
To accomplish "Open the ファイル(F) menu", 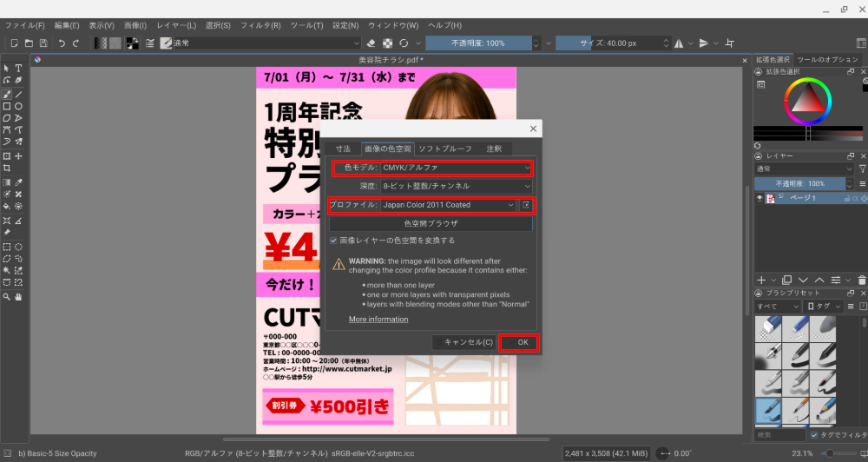I will click(25, 25).
